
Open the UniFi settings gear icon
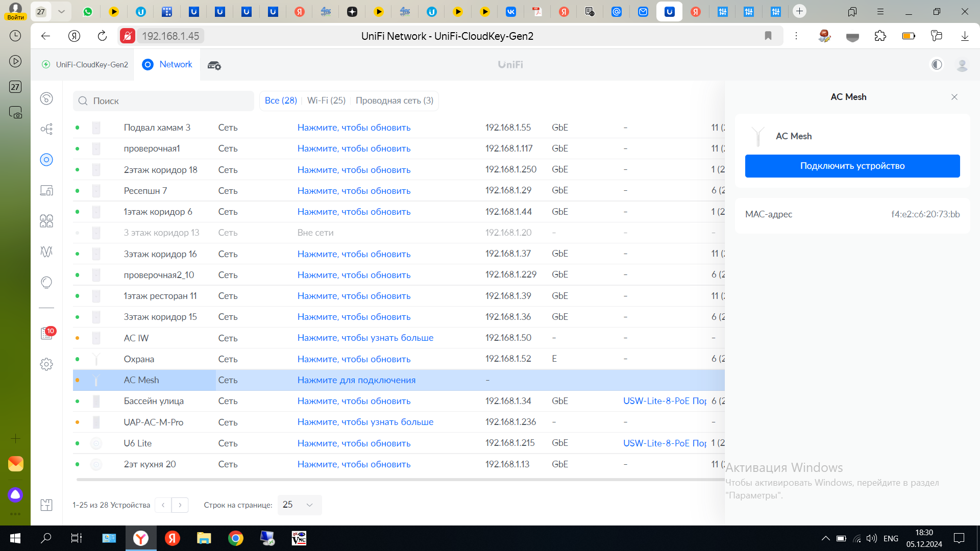point(46,364)
